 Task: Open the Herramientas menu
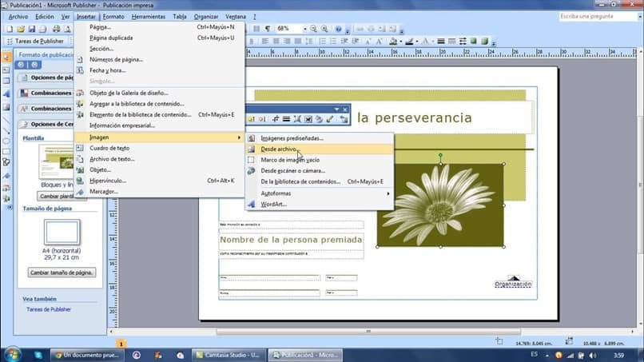coord(149,17)
